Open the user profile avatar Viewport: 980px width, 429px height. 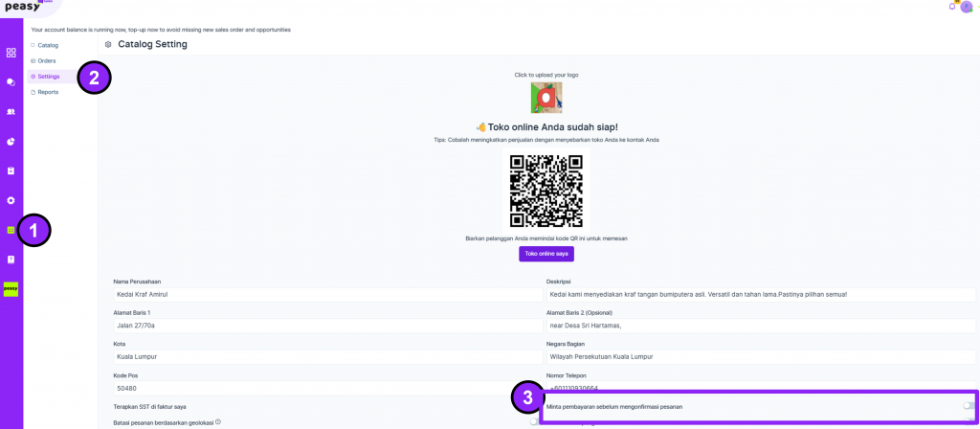pyautogui.click(x=967, y=7)
